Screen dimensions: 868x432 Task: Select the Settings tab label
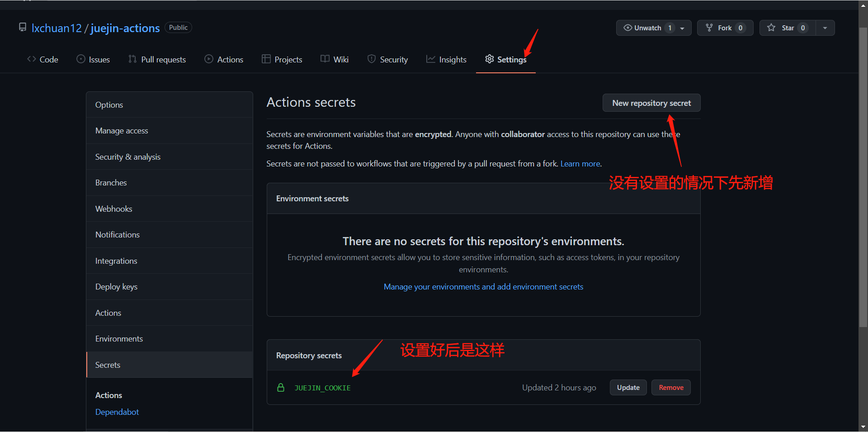512,60
